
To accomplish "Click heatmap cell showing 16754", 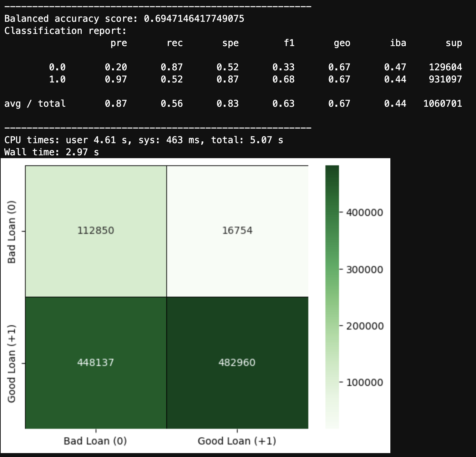I will 237,231.
